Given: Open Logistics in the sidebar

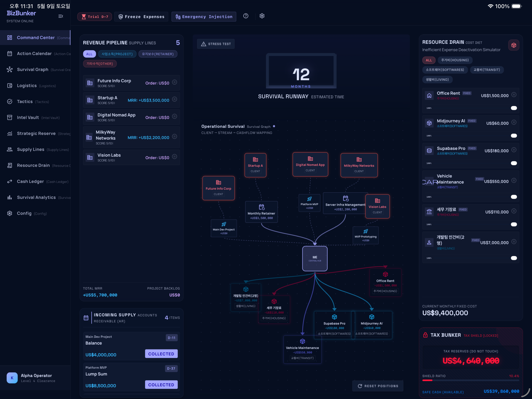Looking at the screenshot, I should pyautogui.click(x=35, y=86).
